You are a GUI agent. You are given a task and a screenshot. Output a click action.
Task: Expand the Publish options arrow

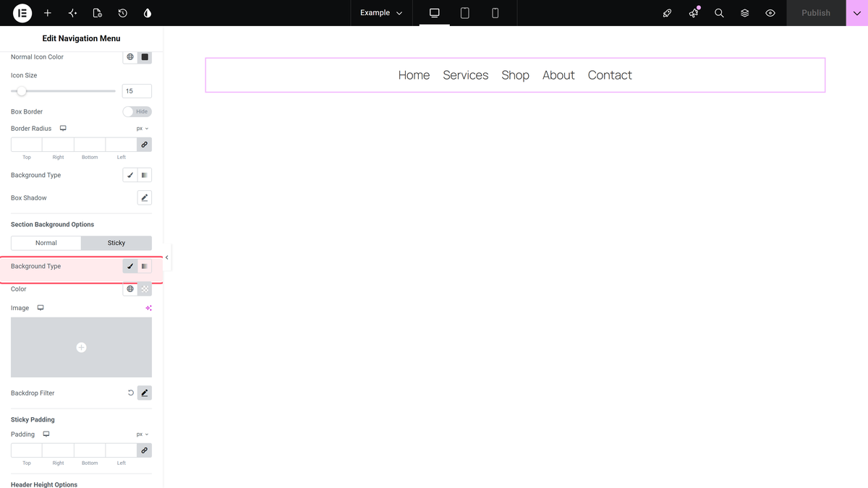point(857,13)
